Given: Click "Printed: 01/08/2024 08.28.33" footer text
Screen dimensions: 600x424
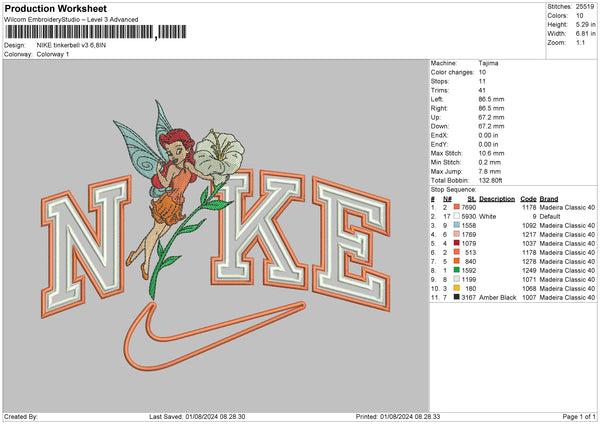Looking at the screenshot, I should tap(398, 416).
